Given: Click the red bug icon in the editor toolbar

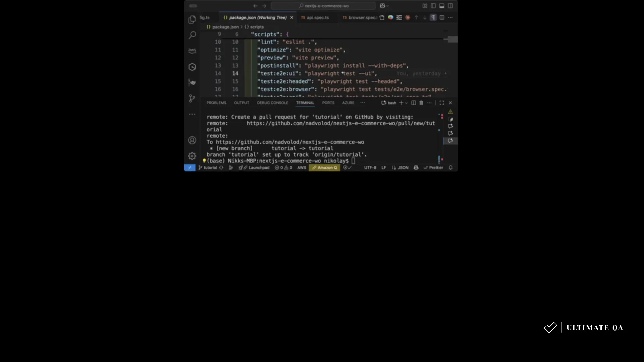Looking at the screenshot, I should click(408, 17).
